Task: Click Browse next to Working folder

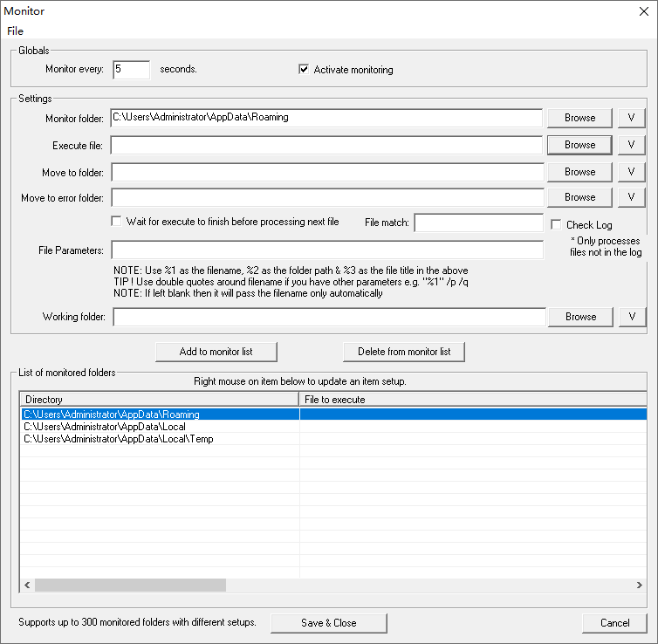Action: click(x=579, y=317)
